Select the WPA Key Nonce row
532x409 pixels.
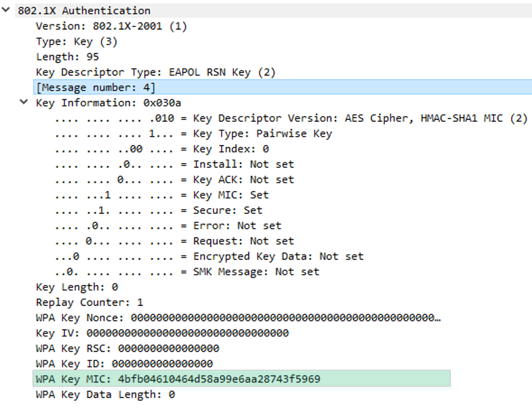[x=237, y=318]
